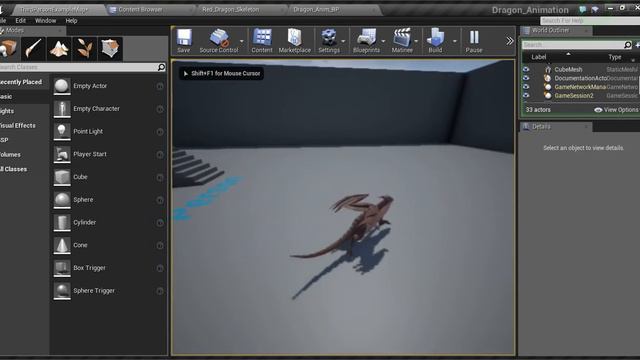Open Build options dropdown arrow
The image size is (640, 360).
coord(454,41)
